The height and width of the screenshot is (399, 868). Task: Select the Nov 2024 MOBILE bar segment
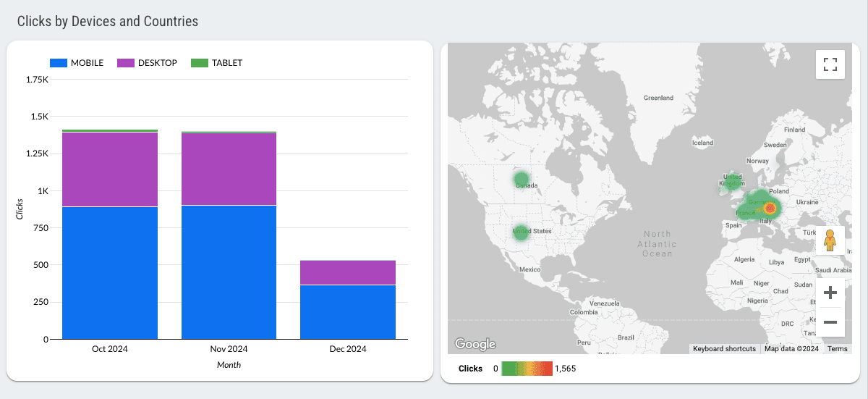229,272
